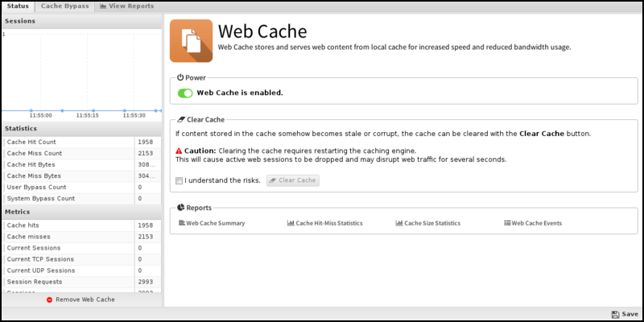Image resolution: width=644 pixels, height=322 pixels.
Task: Collapse the Statistics panel header
Action: click(80, 128)
